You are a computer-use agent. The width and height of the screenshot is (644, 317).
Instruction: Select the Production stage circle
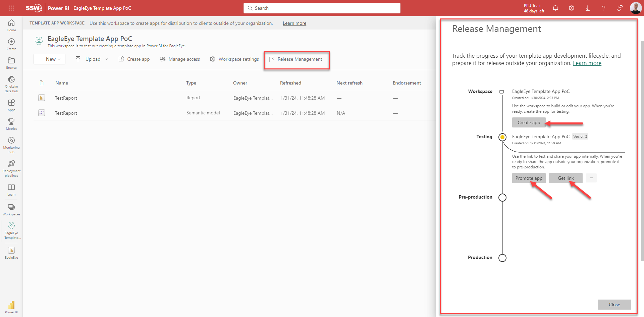[x=502, y=258]
